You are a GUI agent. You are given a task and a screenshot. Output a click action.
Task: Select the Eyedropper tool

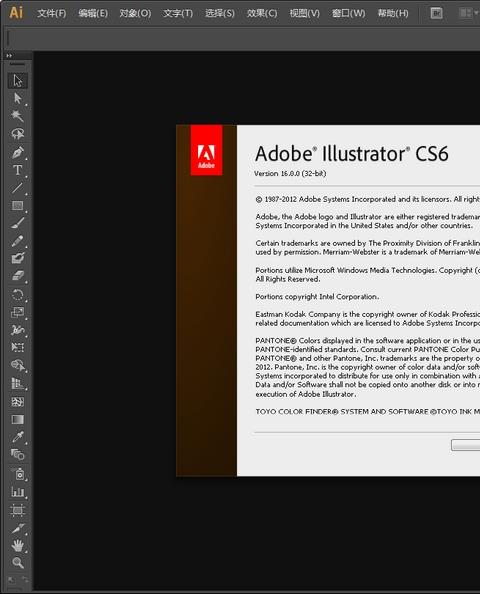[x=17, y=437]
